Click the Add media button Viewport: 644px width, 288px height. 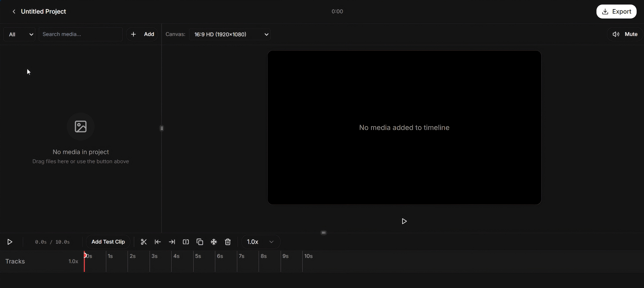click(x=142, y=34)
